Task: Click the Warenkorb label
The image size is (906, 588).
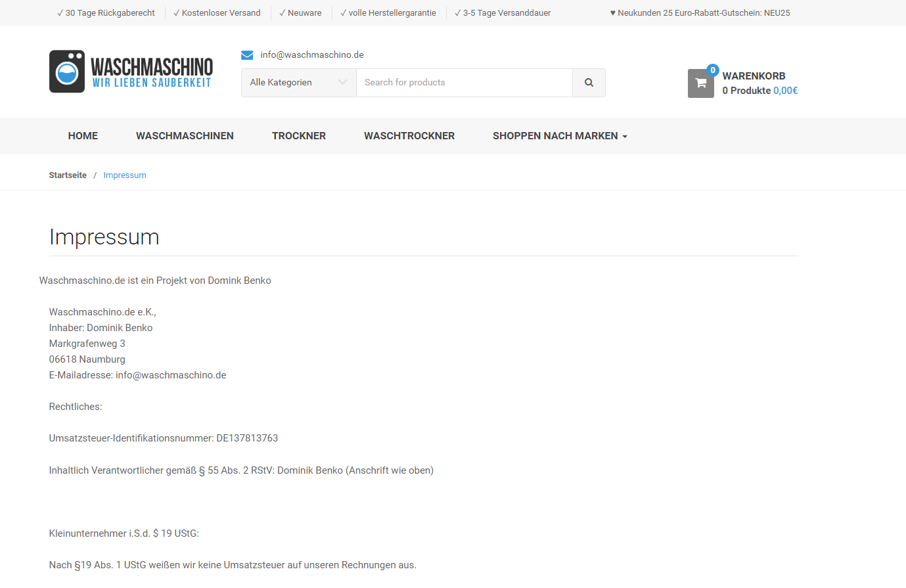Action: (754, 76)
